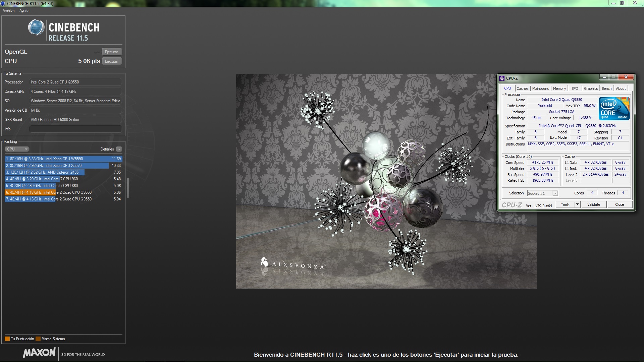Click the Instructions field in CPU-Z
The image size is (644, 362).
[578, 145]
